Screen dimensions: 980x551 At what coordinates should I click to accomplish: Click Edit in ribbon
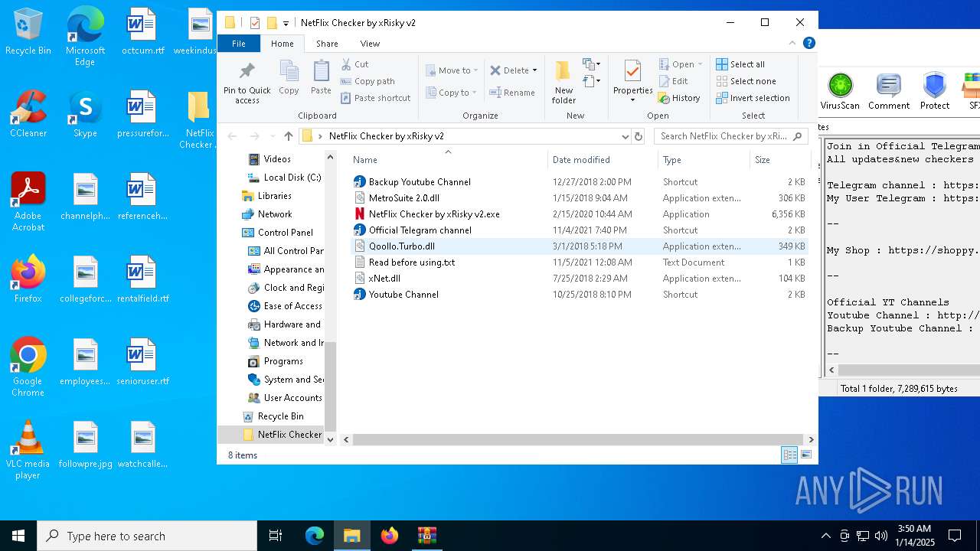point(673,81)
